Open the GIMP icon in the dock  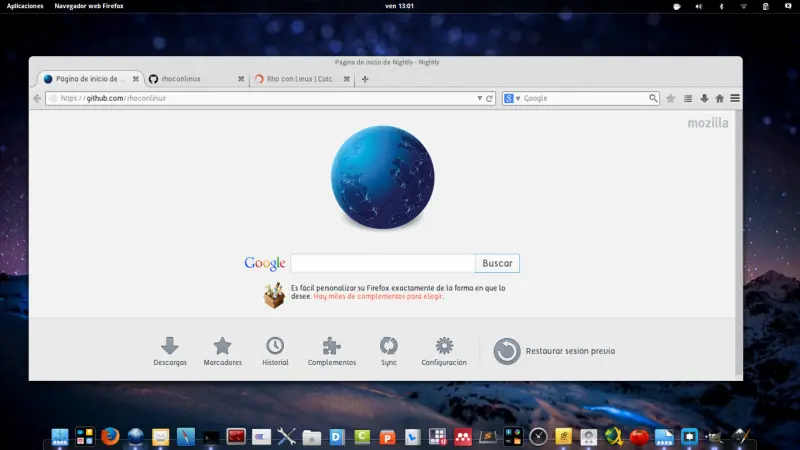pos(714,437)
